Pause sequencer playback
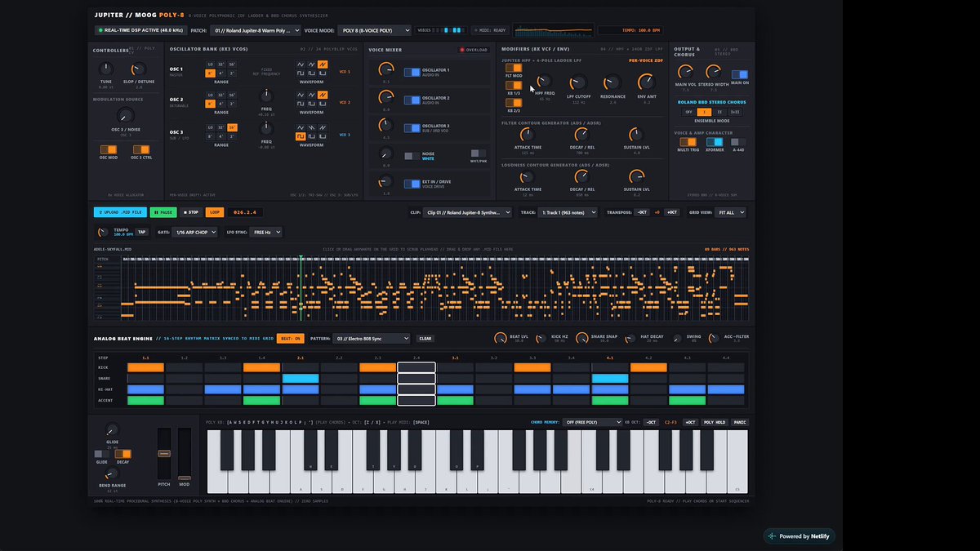 (x=163, y=212)
